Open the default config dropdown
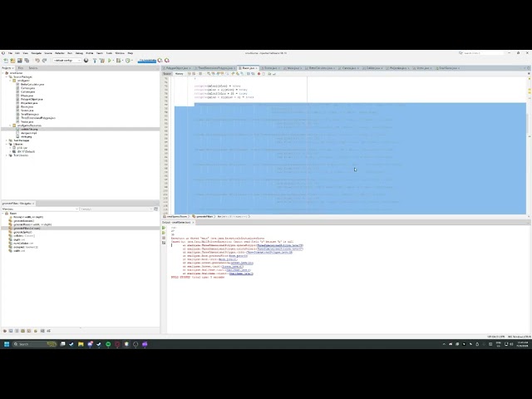 67,61
